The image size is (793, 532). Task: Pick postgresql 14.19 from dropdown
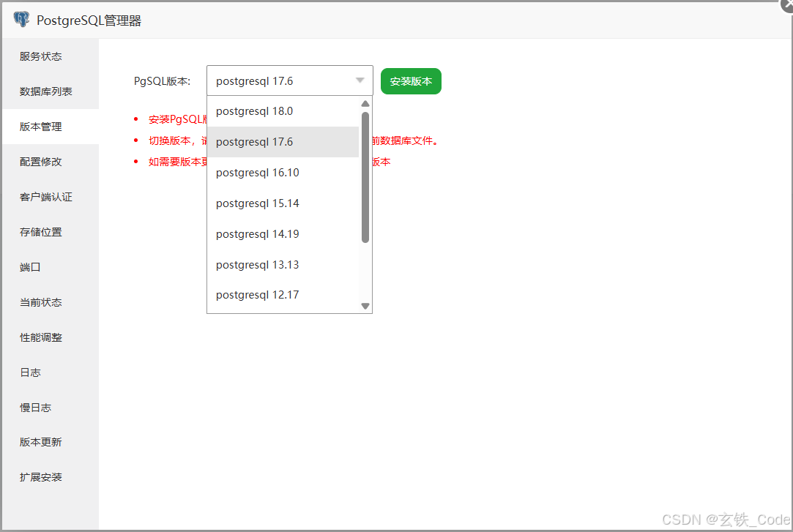coord(283,234)
